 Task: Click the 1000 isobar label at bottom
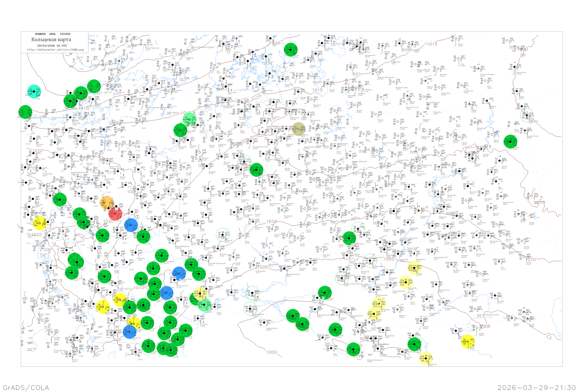pyautogui.click(x=271, y=352)
